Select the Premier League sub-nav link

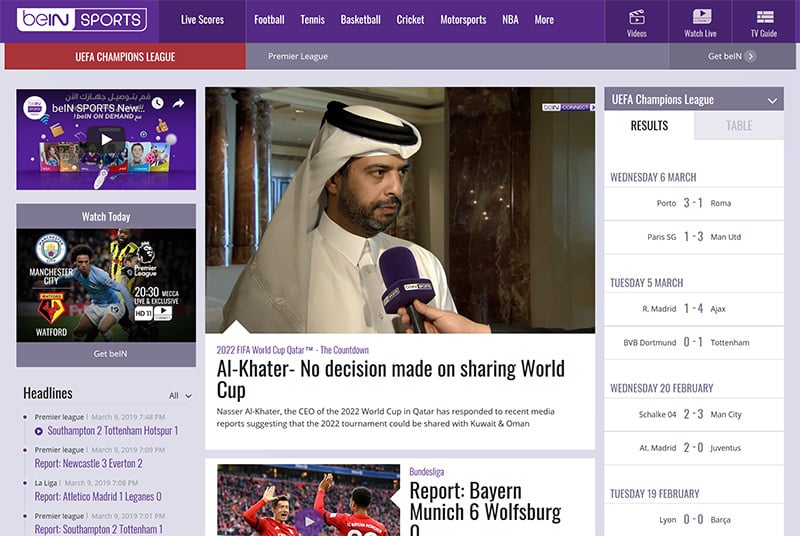298,56
